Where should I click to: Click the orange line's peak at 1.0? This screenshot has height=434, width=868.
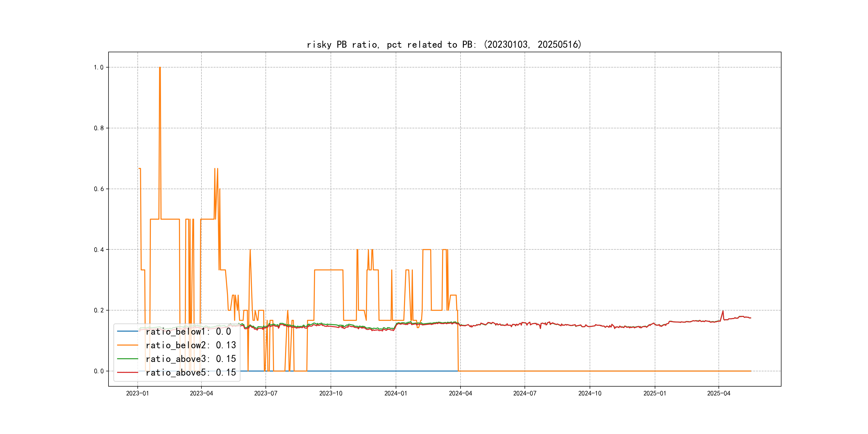click(x=160, y=68)
